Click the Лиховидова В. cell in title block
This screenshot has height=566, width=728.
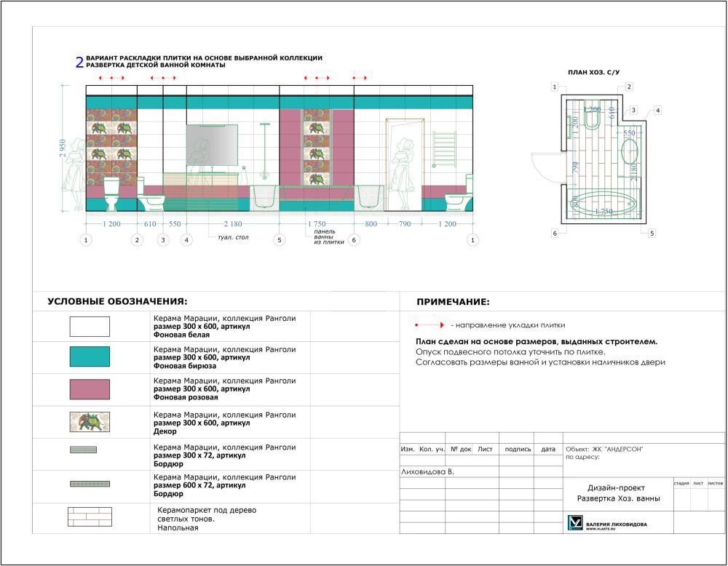pos(428,472)
